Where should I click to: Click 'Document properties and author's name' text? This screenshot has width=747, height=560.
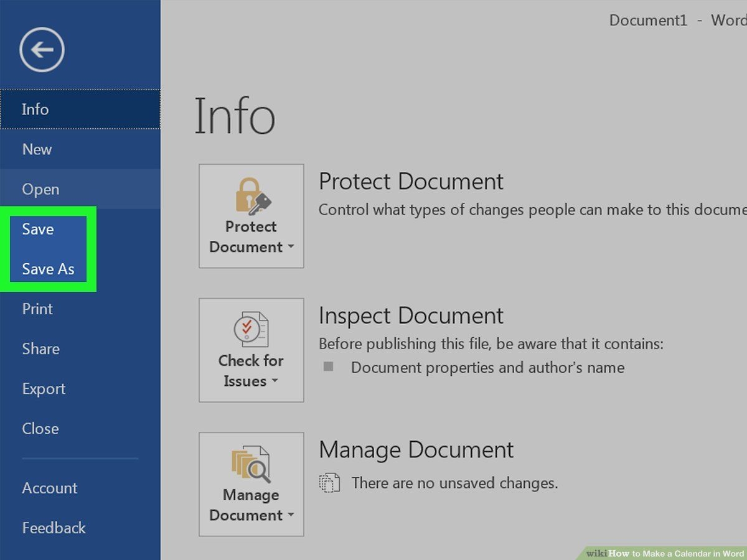click(487, 367)
